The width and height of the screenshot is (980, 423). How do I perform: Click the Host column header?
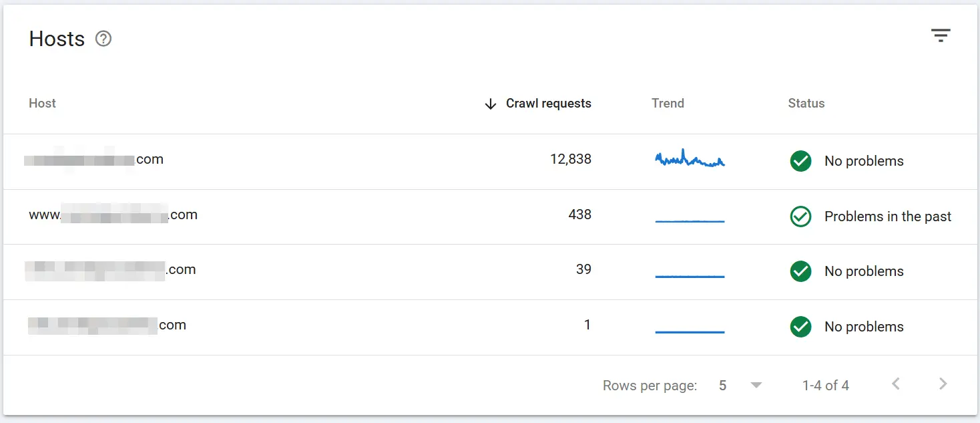(42, 104)
